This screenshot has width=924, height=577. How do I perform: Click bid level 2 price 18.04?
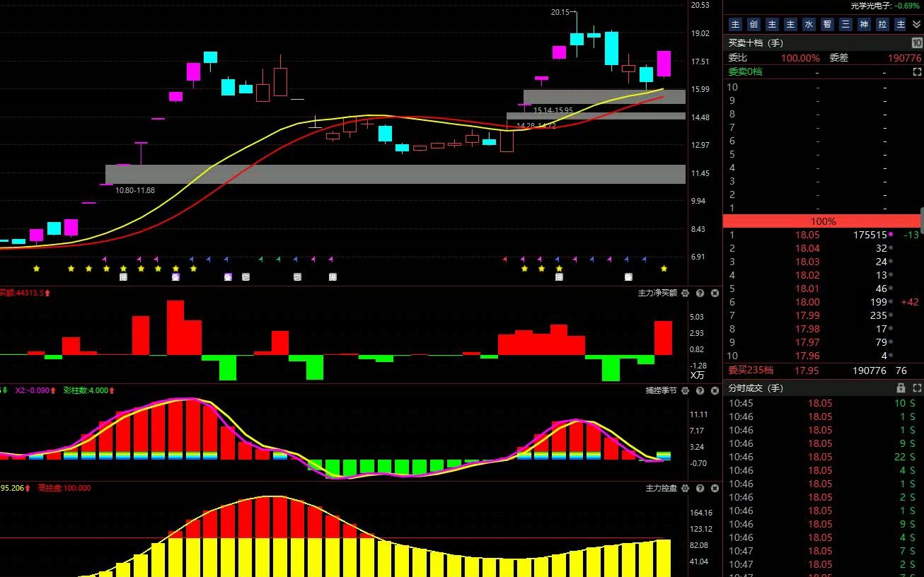[x=807, y=248]
